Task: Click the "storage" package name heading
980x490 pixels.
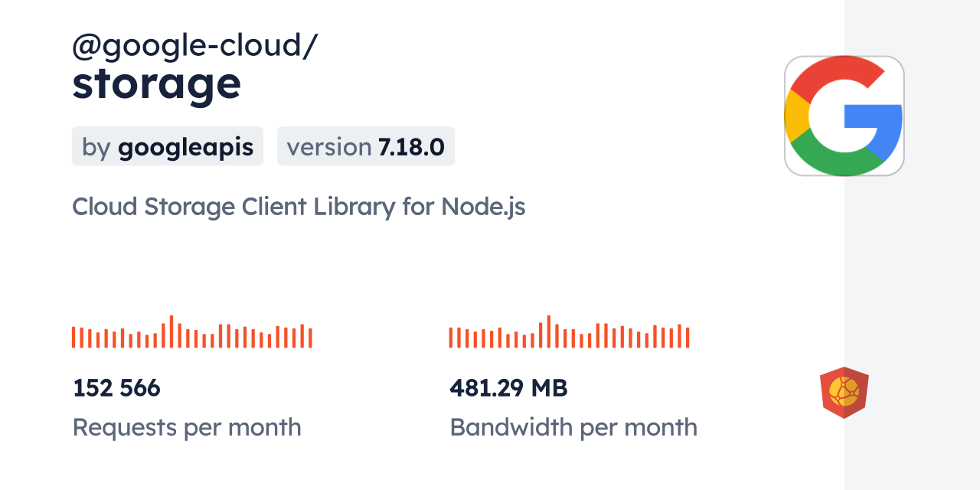Action: [x=156, y=83]
